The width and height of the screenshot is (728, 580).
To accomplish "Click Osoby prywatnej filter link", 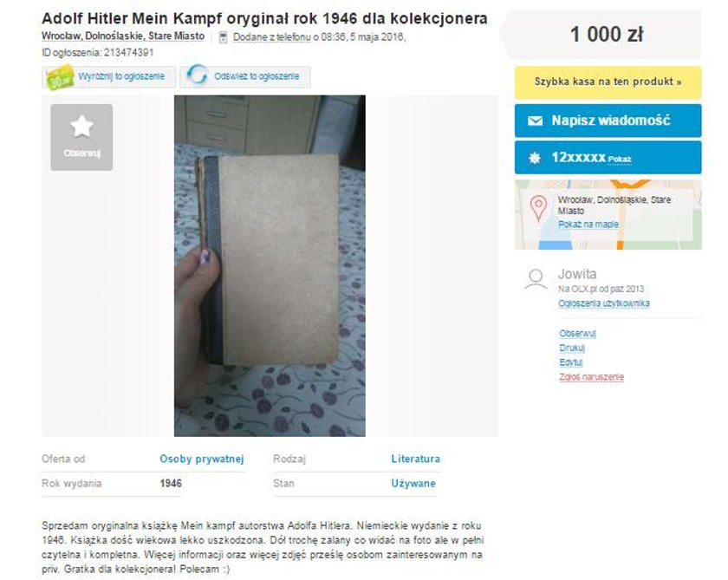I will click(x=201, y=459).
